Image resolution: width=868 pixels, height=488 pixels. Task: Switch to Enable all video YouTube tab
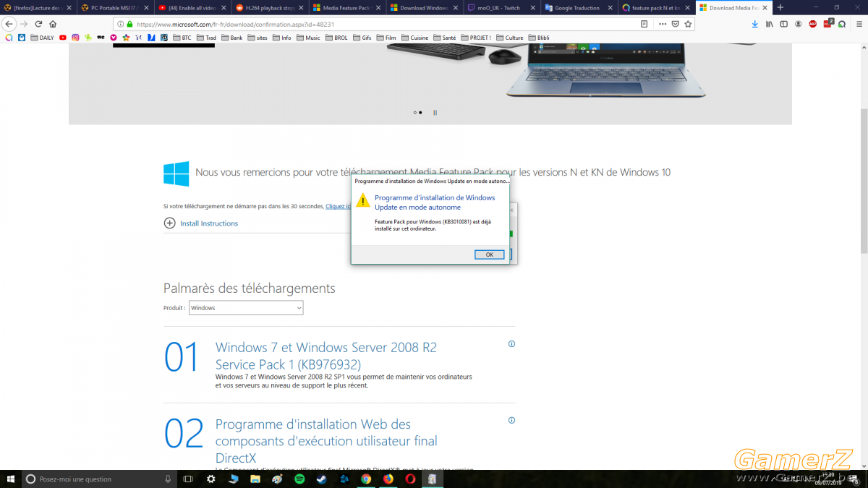[x=192, y=7]
